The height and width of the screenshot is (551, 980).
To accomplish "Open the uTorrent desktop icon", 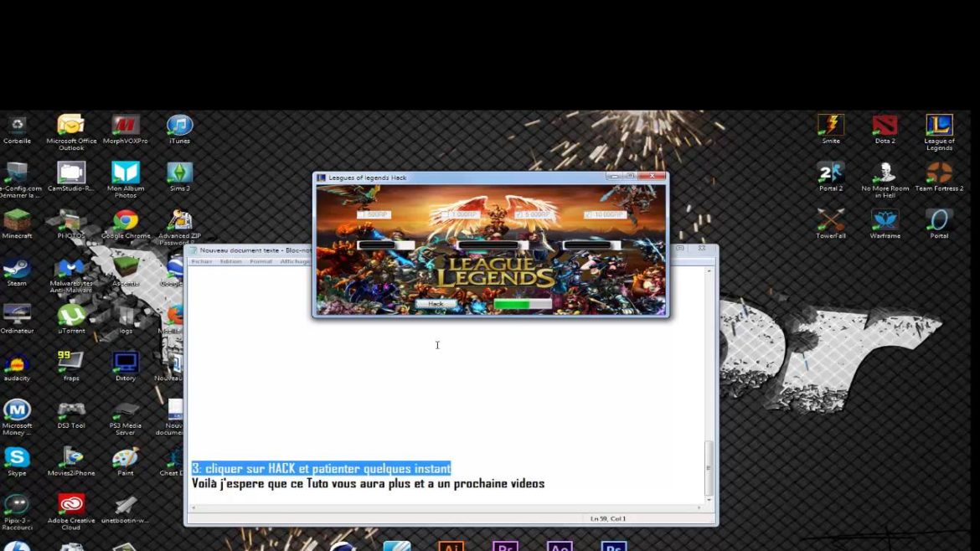I will (71, 316).
